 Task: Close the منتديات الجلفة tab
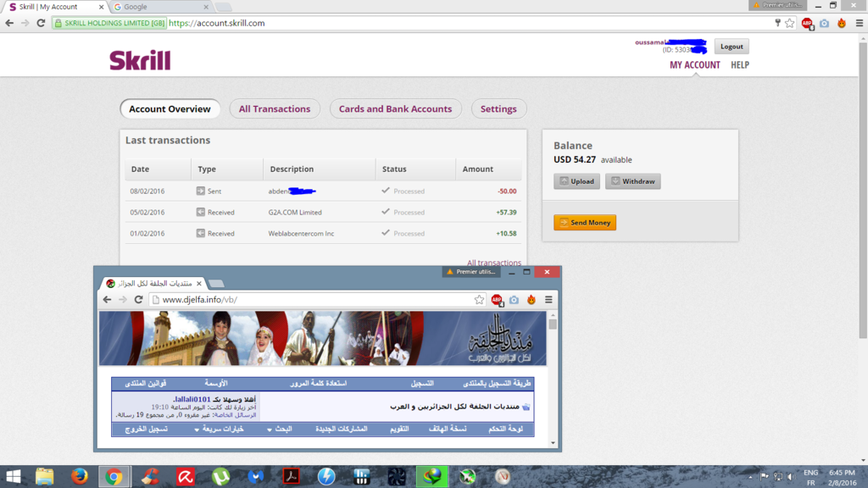[x=198, y=283]
